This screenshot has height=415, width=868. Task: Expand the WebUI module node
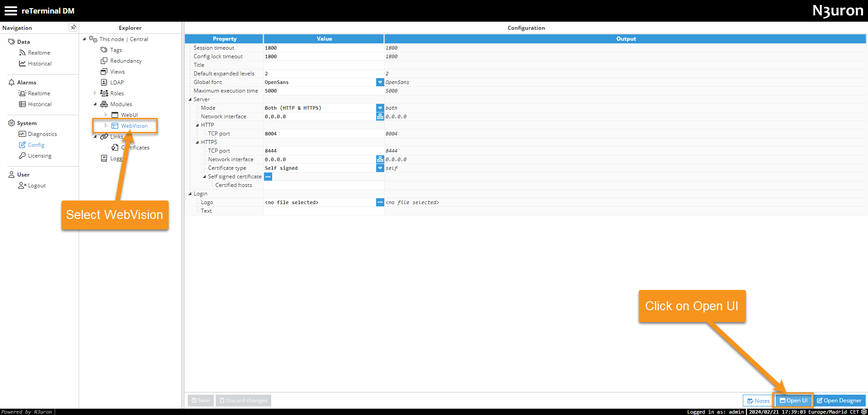[x=106, y=115]
